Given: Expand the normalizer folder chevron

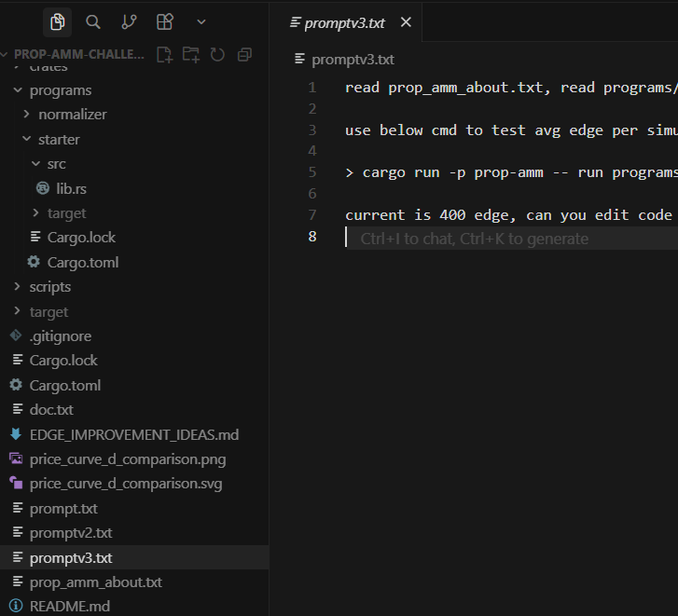Looking at the screenshot, I should [26, 114].
